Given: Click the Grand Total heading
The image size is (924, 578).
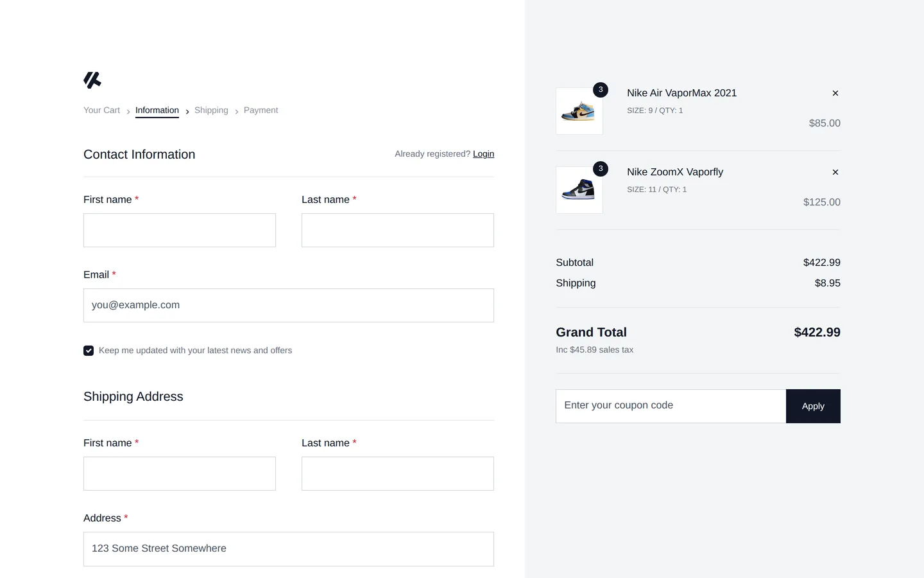Looking at the screenshot, I should (x=592, y=333).
